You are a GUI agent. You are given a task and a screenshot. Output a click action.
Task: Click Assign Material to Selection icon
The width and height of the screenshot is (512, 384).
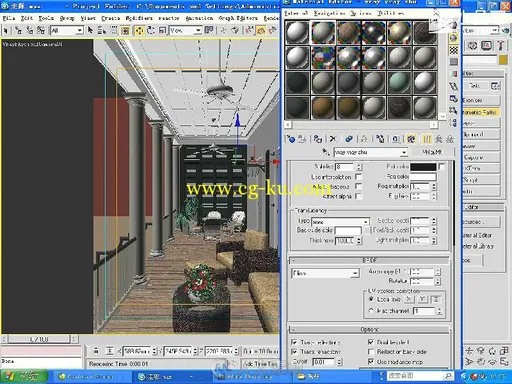click(318, 139)
